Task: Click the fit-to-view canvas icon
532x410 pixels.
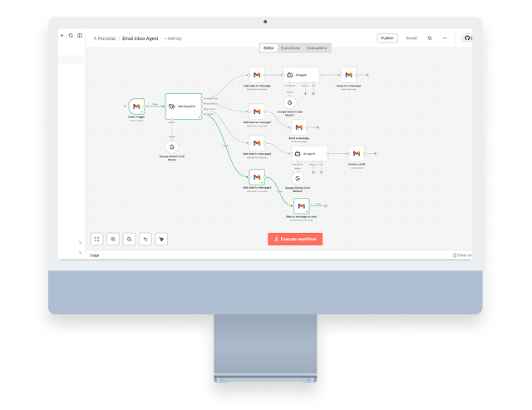Action: [96, 239]
